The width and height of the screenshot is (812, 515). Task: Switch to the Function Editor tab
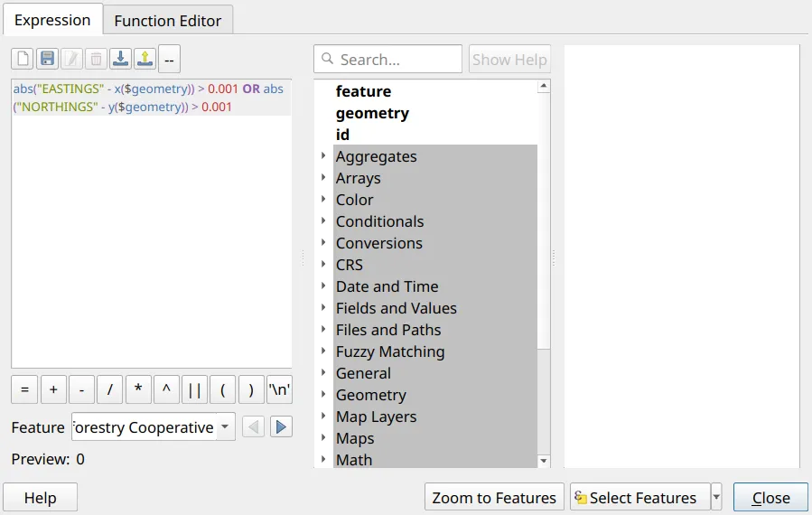tap(168, 21)
